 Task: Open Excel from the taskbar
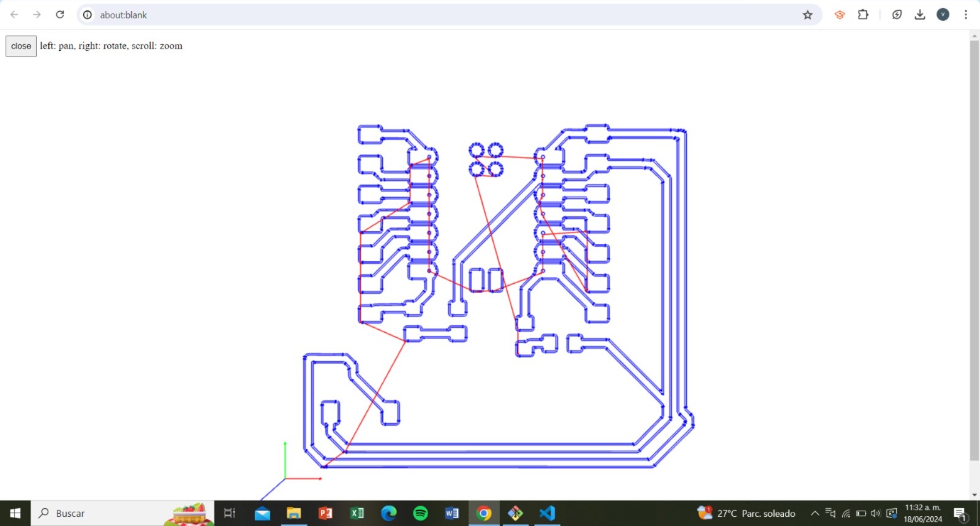pos(357,513)
